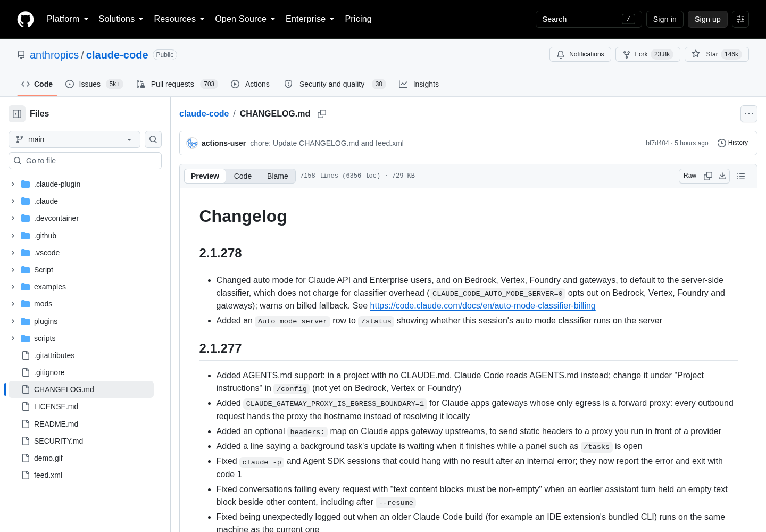Screen dimensions: 766x532
Task: Click the Sign in button
Action: tap(665, 19)
